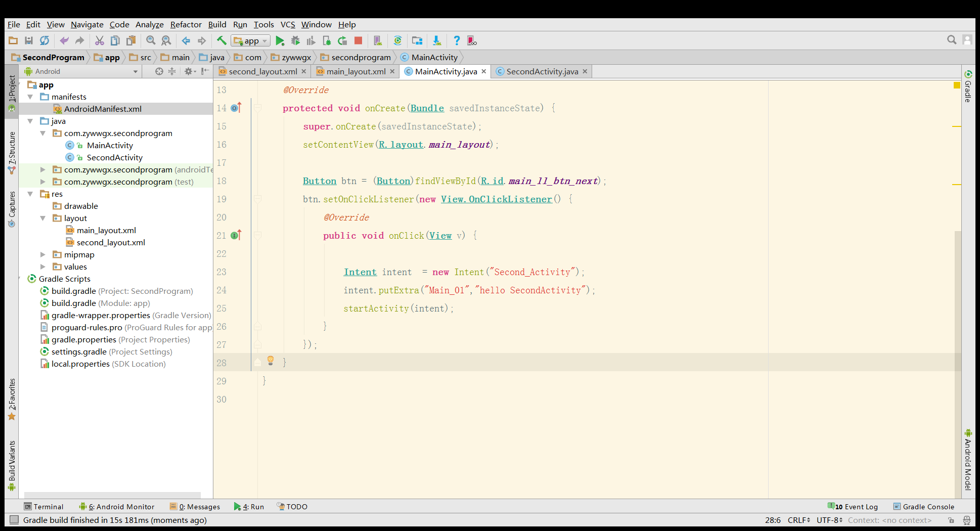The width and height of the screenshot is (980, 531).
Task: Open Search Everywhere magnifier at top right
Action: click(951, 40)
